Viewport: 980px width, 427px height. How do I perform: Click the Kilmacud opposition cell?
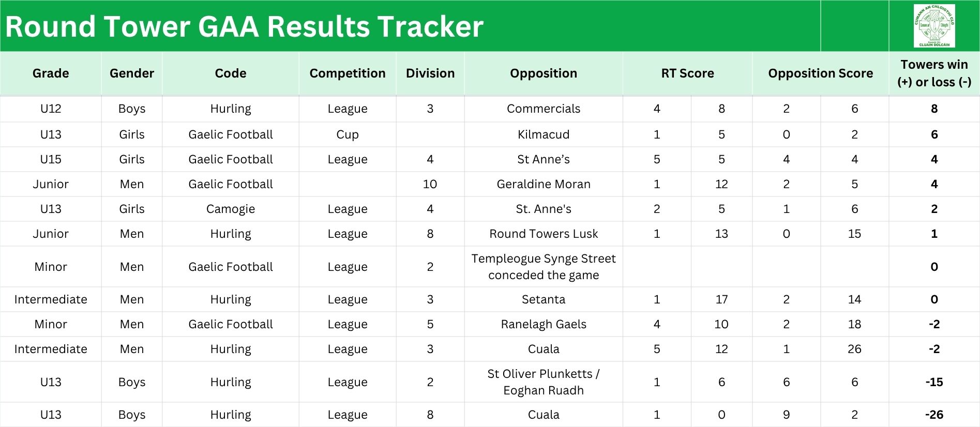(x=544, y=134)
